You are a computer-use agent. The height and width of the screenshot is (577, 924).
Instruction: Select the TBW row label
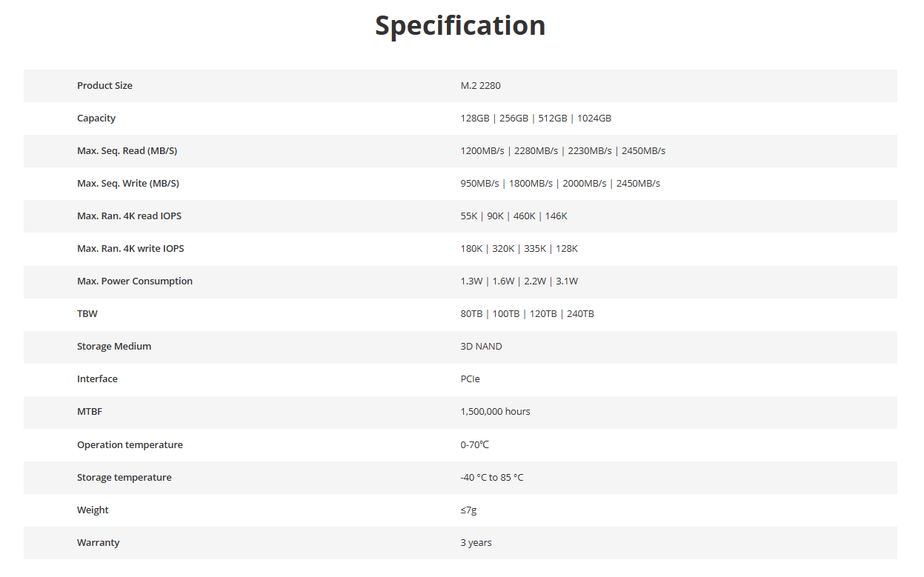[87, 314]
